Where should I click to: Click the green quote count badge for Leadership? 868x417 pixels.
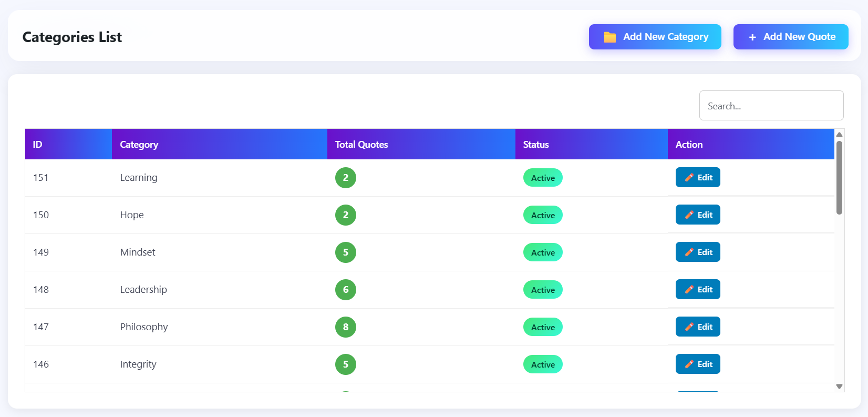click(x=346, y=290)
